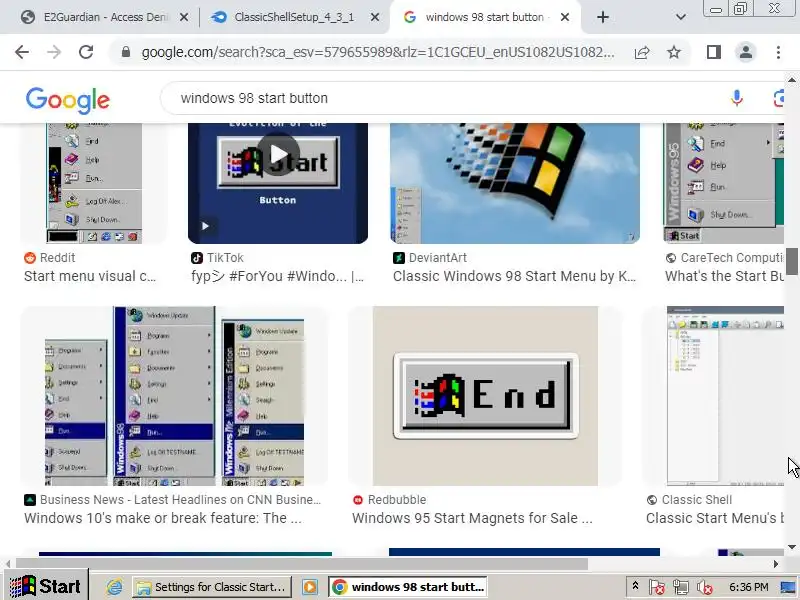800x600 pixels.
Task: Open the 'fyp #ForYou #Windo...' title
Action: click(278, 276)
